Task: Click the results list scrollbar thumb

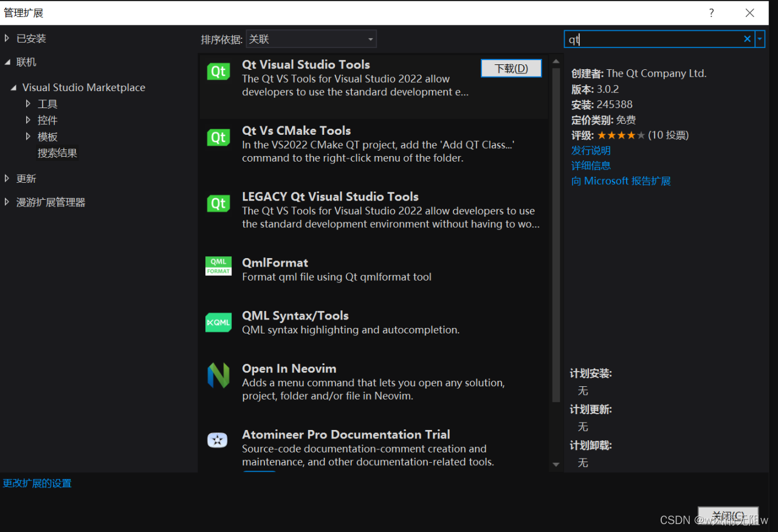Action: tap(556, 234)
